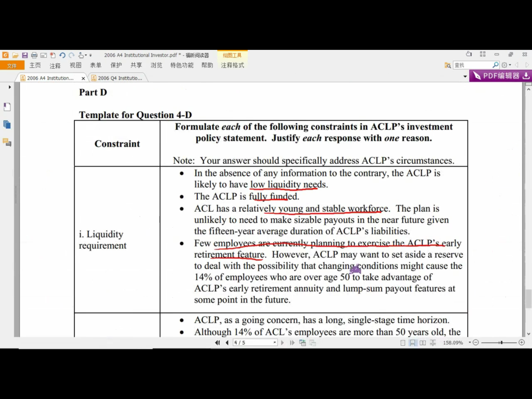Click the vertical scrollbar down arrow
Screen dimensions: 532x399
528,334
